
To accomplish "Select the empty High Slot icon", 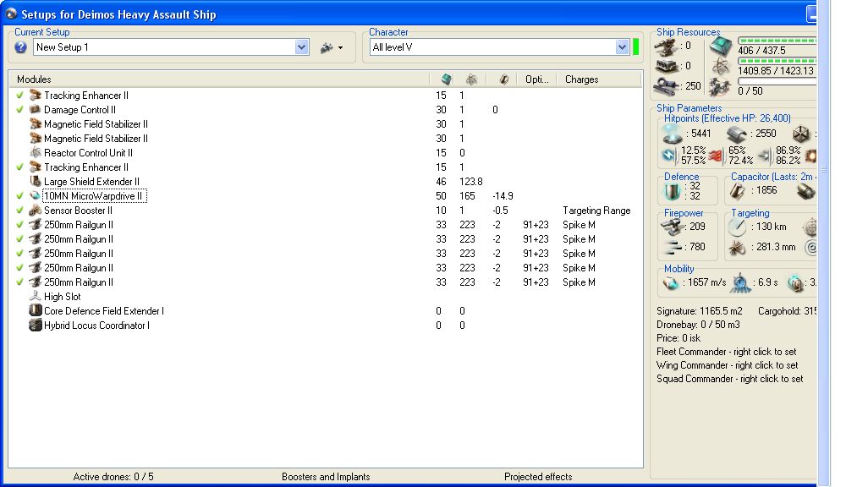I will pos(35,297).
